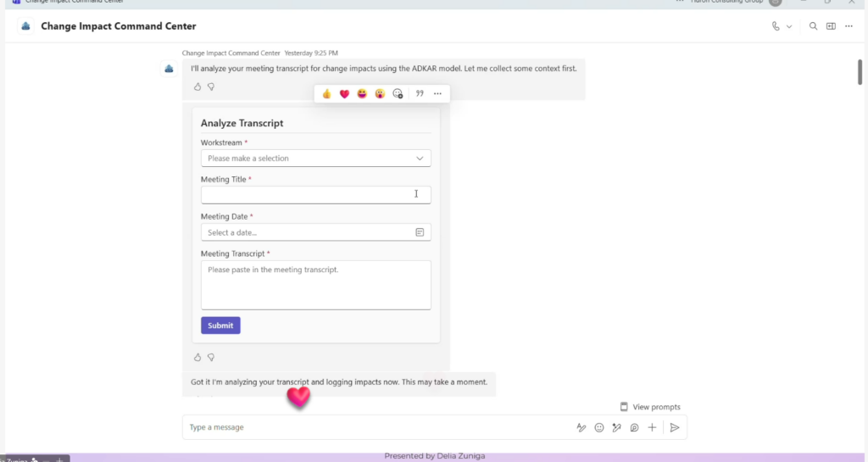The width and height of the screenshot is (868, 462).
Task: Click the plus icon for more actions
Action: coord(652,428)
